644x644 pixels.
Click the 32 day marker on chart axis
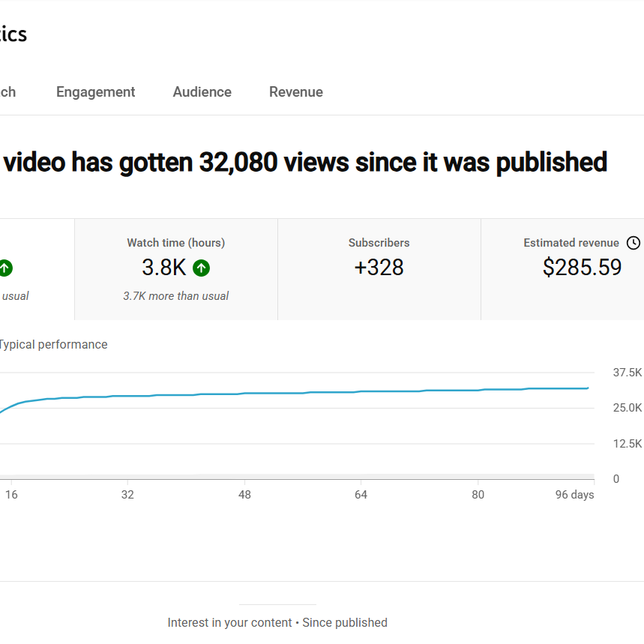(127, 495)
